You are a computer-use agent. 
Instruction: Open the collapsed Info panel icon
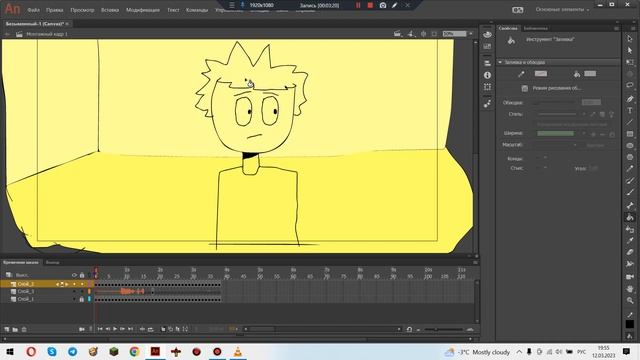point(487,75)
